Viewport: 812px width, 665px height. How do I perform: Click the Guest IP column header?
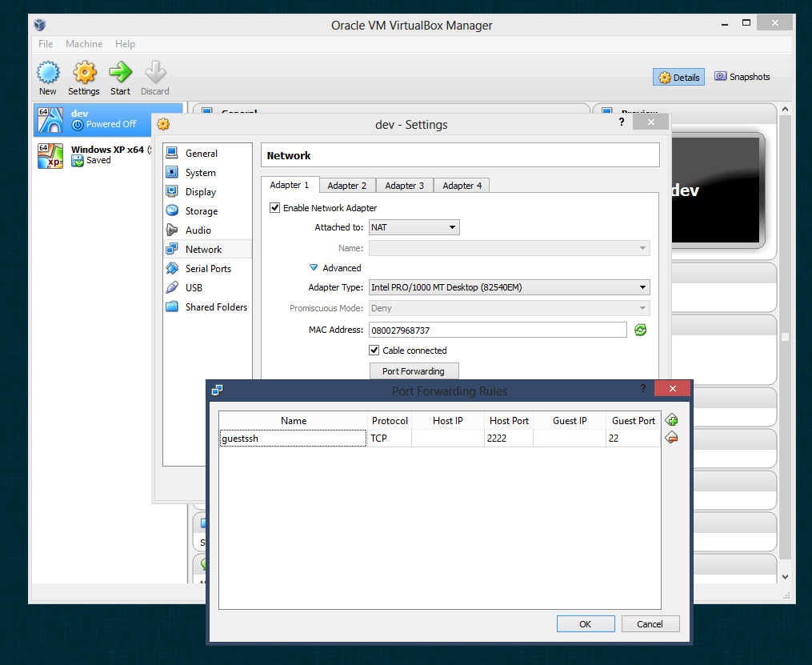tap(570, 421)
